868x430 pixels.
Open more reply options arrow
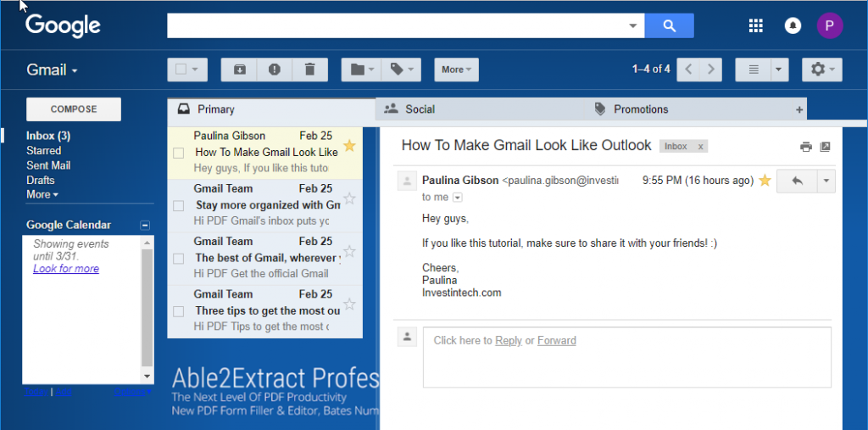[826, 181]
